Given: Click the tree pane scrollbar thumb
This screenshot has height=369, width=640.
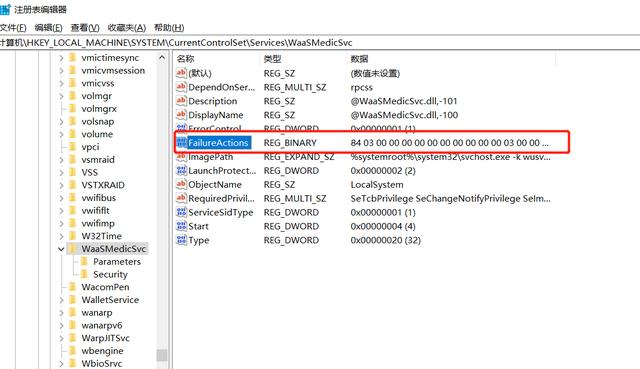Looking at the screenshot, I should tap(162, 355).
